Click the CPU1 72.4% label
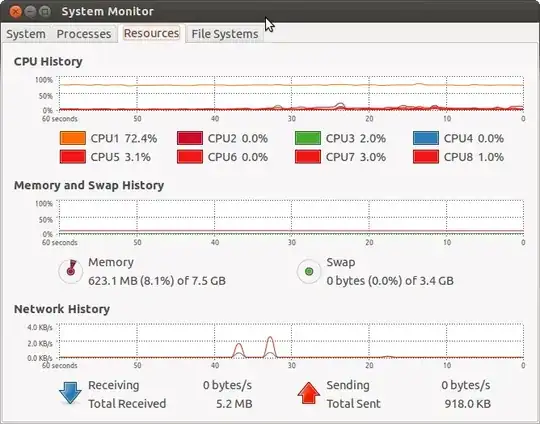 coord(124,138)
